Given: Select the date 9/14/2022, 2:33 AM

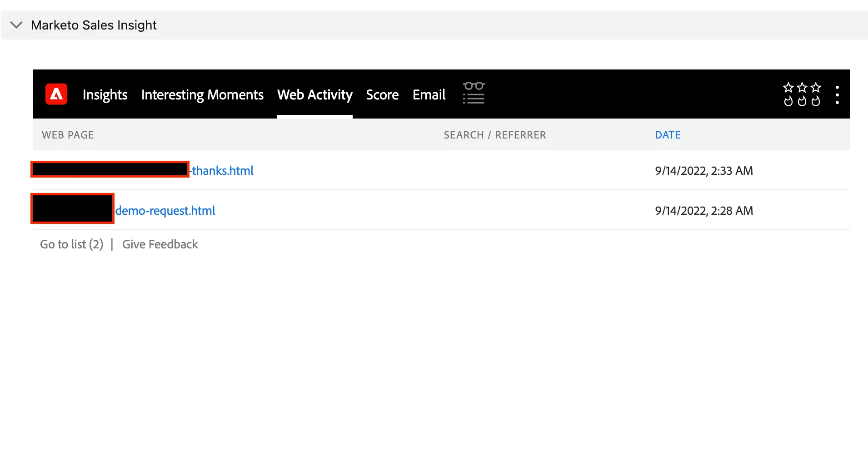Looking at the screenshot, I should tap(704, 170).
